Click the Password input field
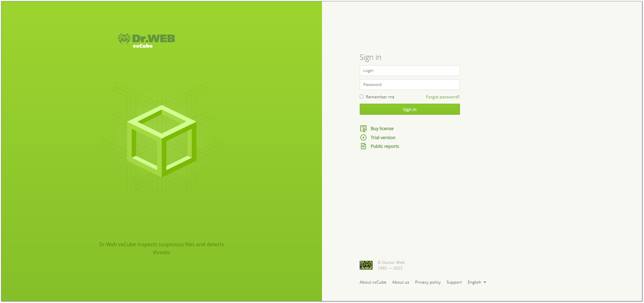This screenshot has width=644, height=303. [x=410, y=85]
